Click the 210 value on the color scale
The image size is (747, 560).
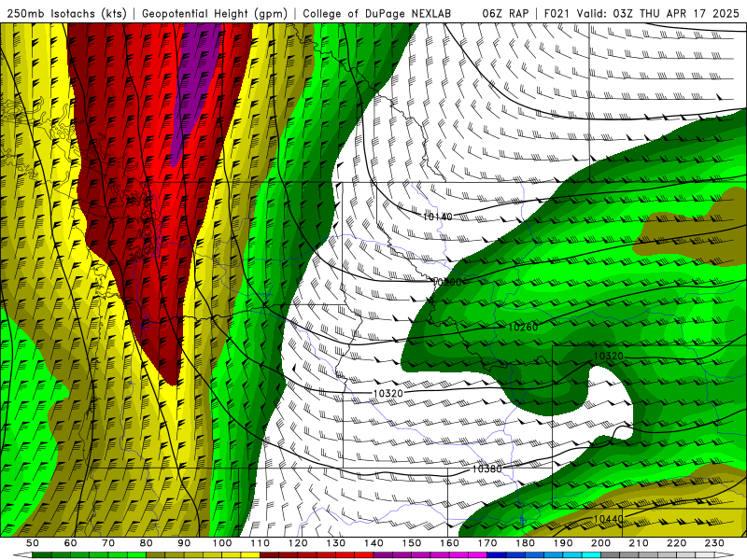tap(639, 543)
